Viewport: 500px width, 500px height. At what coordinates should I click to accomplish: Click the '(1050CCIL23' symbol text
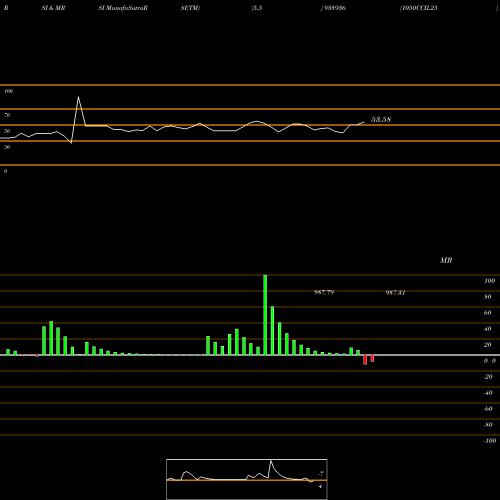(418, 8)
